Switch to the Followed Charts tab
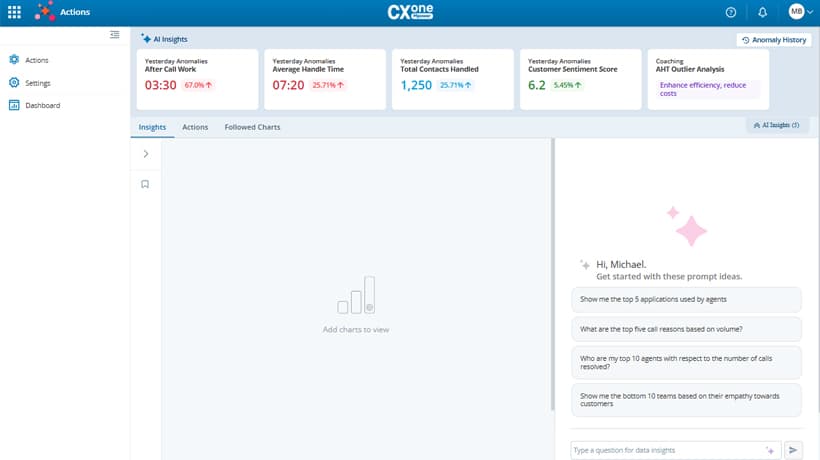This screenshot has height=460, width=820. [x=252, y=127]
